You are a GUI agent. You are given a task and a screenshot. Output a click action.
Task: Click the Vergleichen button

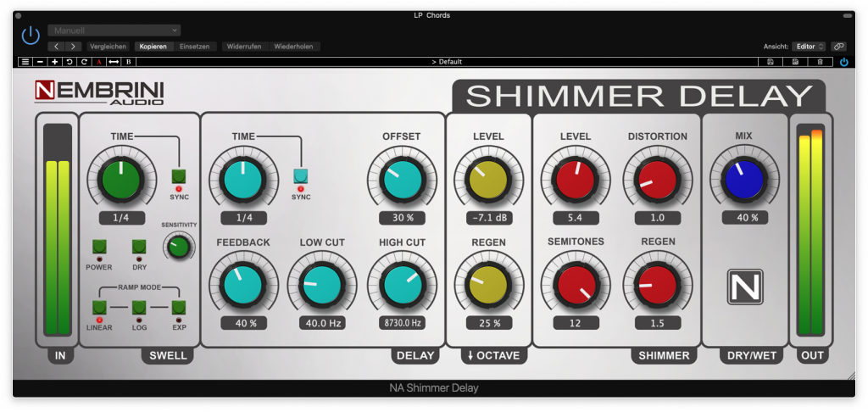110,47
